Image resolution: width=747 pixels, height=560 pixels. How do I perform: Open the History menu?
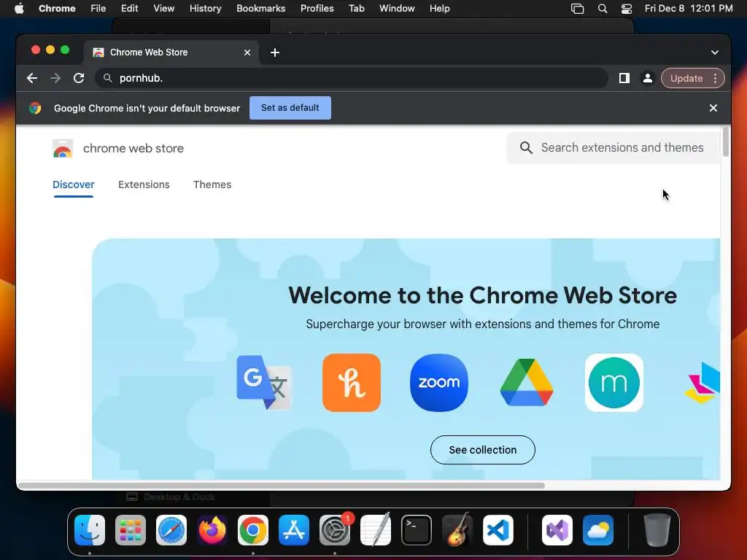tap(205, 9)
